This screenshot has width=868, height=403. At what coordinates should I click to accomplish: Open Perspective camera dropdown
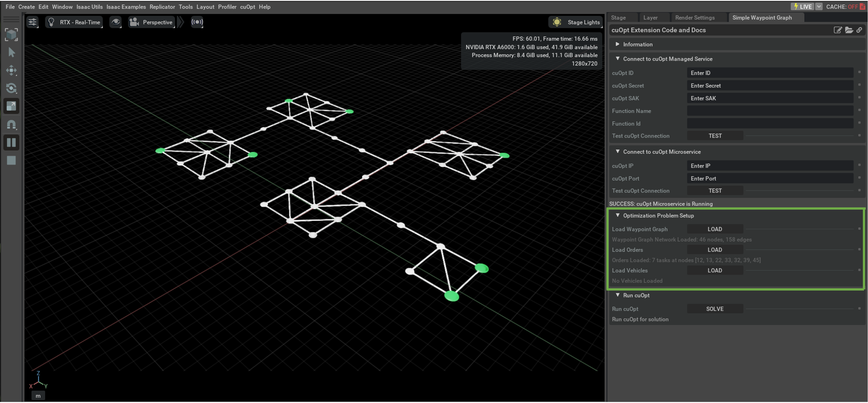coord(152,22)
